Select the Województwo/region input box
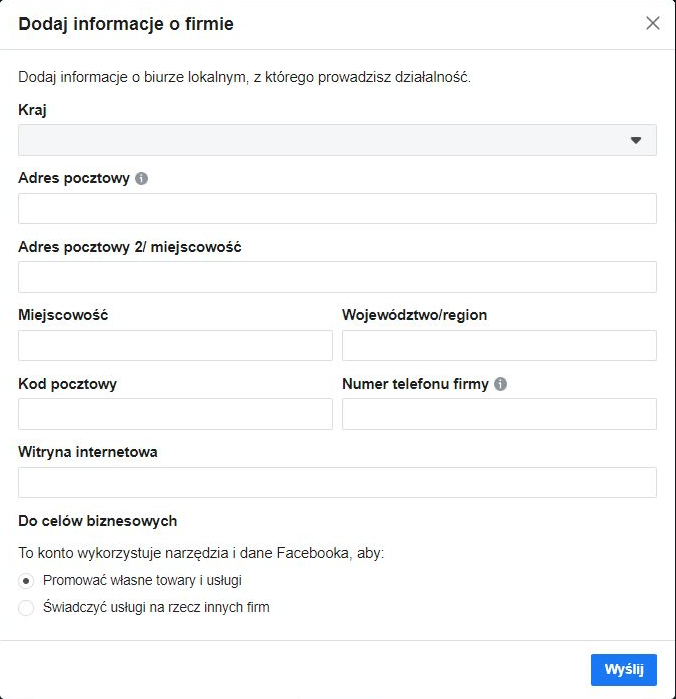This screenshot has height=699, width=676. (499, 345)
